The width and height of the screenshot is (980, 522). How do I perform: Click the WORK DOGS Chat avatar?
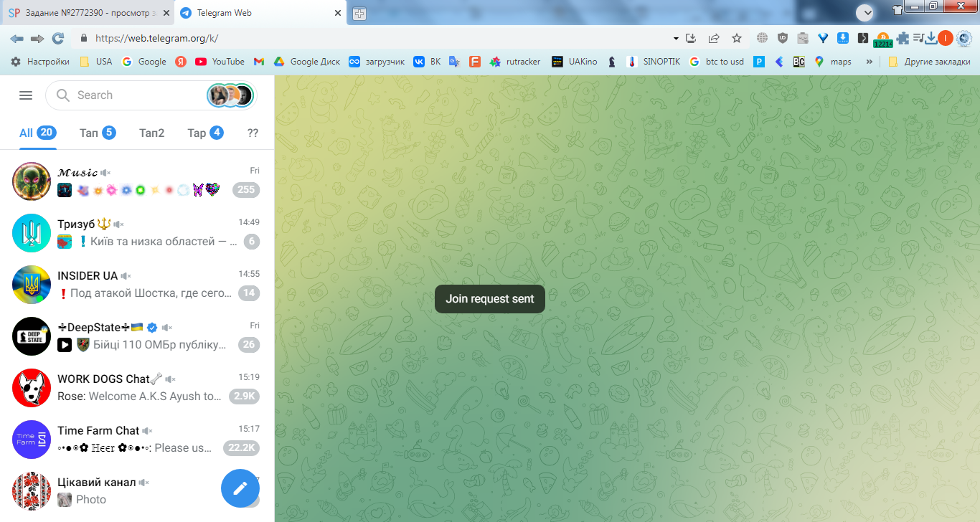click(32, 388)
